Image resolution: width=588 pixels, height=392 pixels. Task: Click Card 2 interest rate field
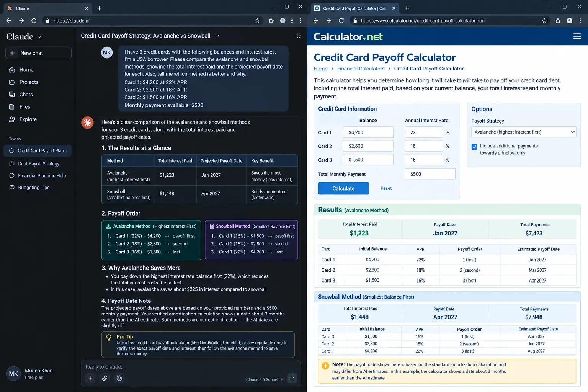424,146
